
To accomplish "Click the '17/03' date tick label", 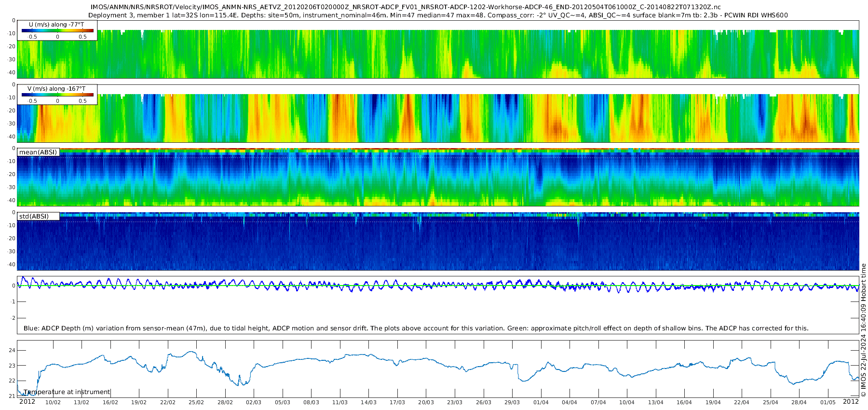I will point(397,402).
